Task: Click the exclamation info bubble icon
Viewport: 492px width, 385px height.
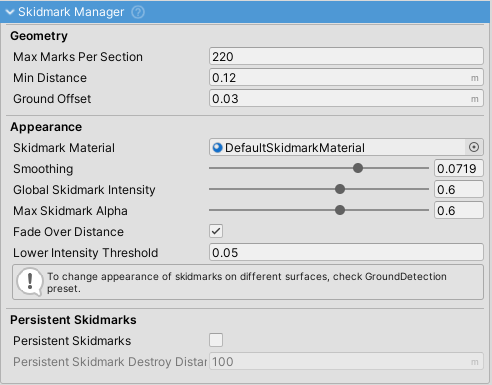Action: click(x=30, y=282)
